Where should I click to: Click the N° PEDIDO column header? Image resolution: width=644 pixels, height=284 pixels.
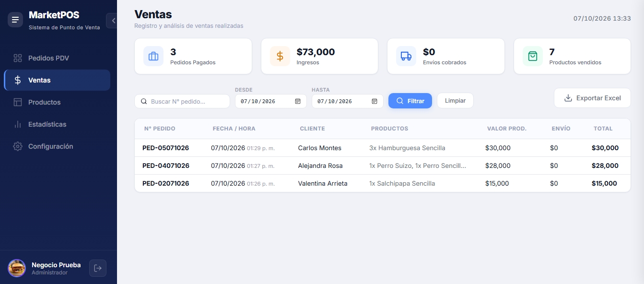[160, 129]
